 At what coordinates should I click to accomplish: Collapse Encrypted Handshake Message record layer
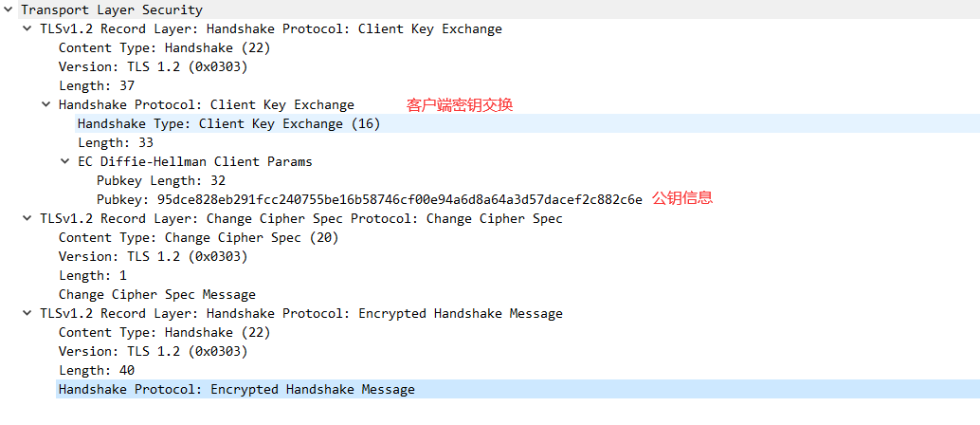pyautogui.click(x=27, y=314)
